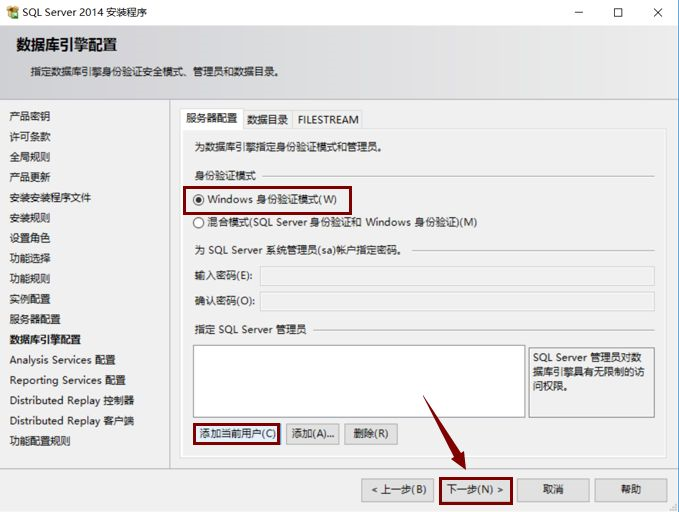Close the SQL Server setup window
This screenshot has width=679, height=512.
click(x=658, y=13)
